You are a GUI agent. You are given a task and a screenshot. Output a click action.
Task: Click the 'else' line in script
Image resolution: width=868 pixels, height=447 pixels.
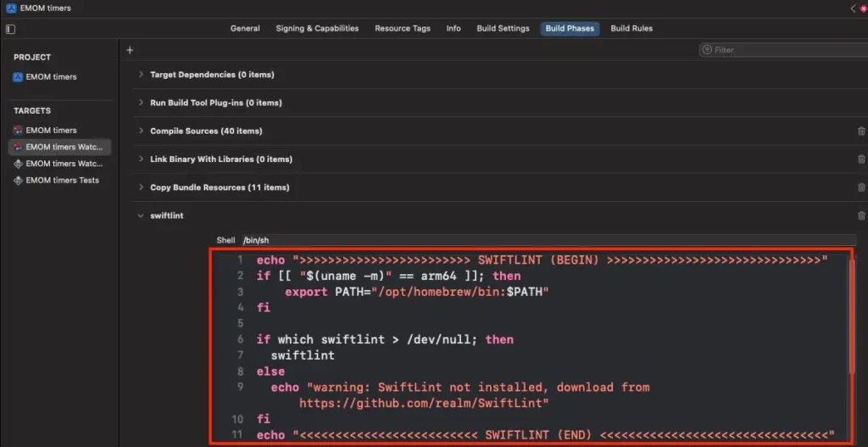tap(270, 372)
